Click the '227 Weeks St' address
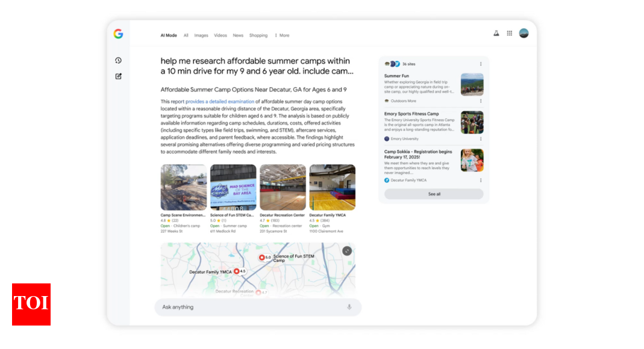The height and width of the screenshot is (349, 644). (x=172, y=231)
